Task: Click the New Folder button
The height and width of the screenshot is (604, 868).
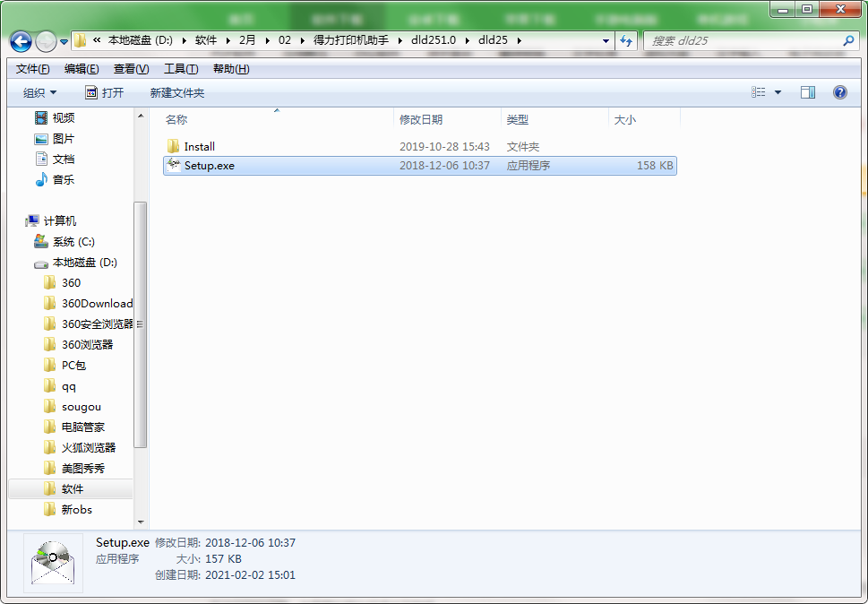Action: [x=176, y=92]
